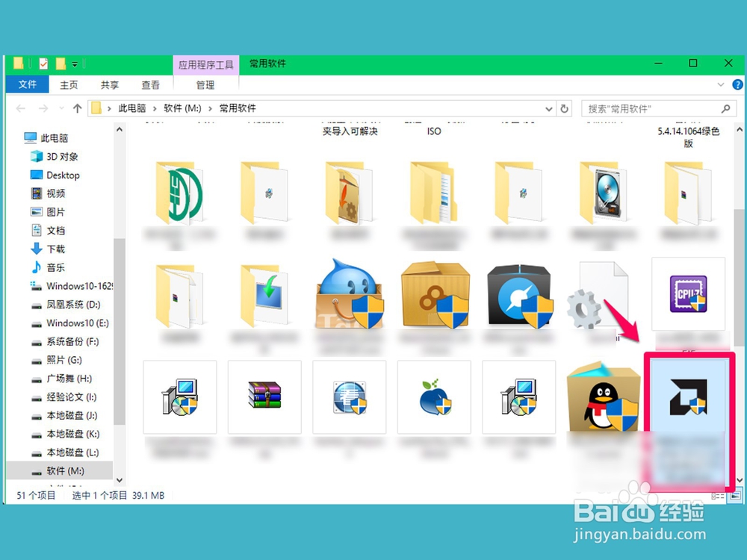Open quick access toolbar customize dropdown
This screenshot has height=560, width=747.
[75, 63]
